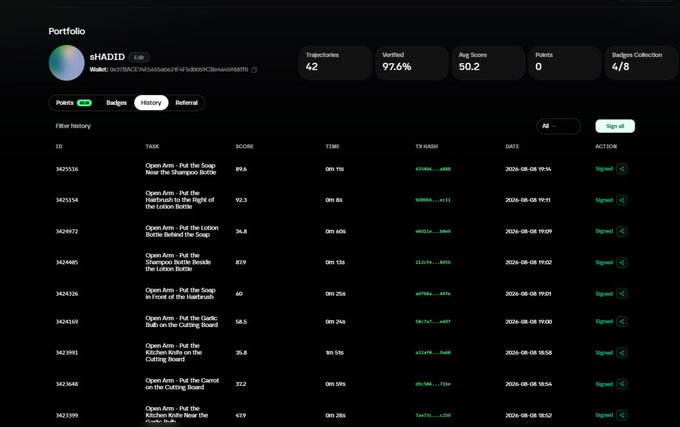Share the entry 3424485 with its share icon

(x=621, y=262)
